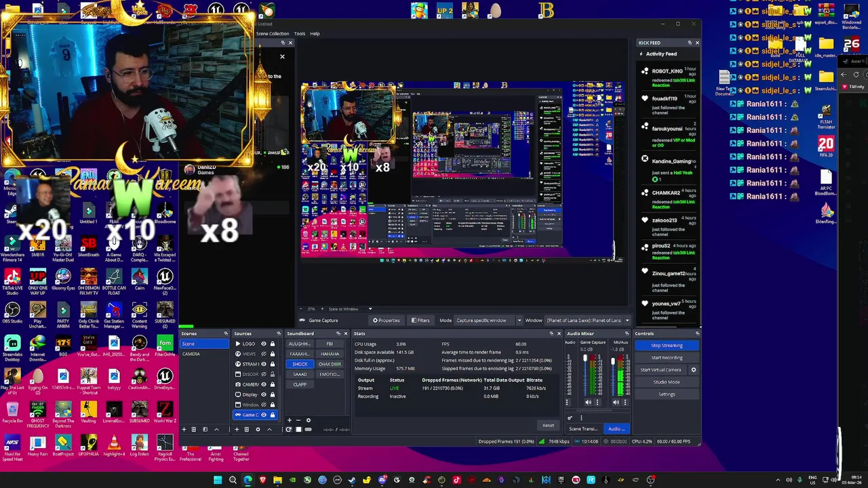The image size is (868, 488).
Task: Open World War Z desktop shortcut
Action: click(165, 412)
